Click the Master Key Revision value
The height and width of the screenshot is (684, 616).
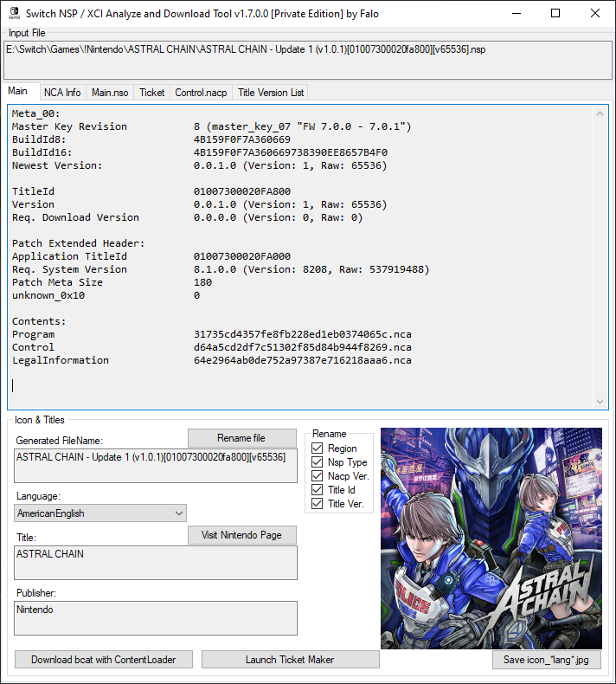coord(303,126)
